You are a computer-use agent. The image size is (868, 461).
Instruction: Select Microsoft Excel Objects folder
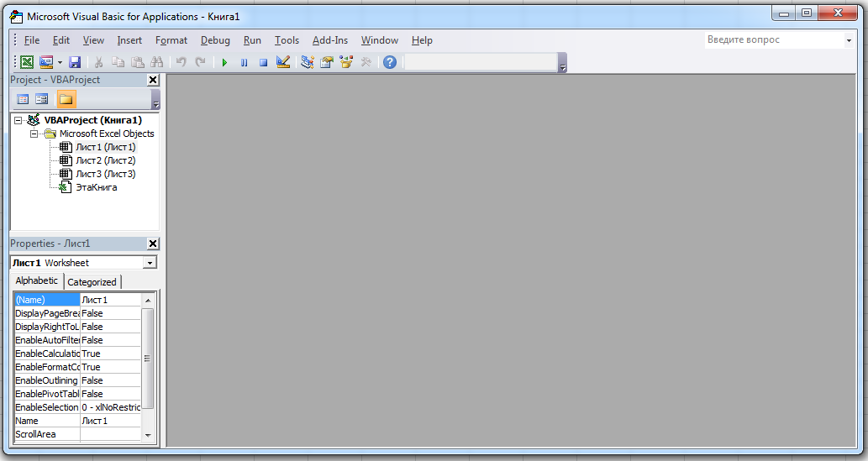pos(106,134)
